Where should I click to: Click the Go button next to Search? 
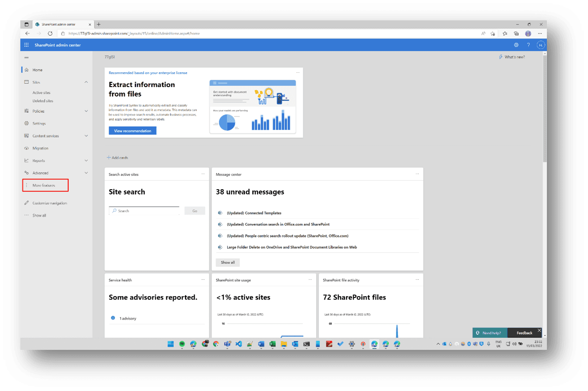click(x=195, y=211)
